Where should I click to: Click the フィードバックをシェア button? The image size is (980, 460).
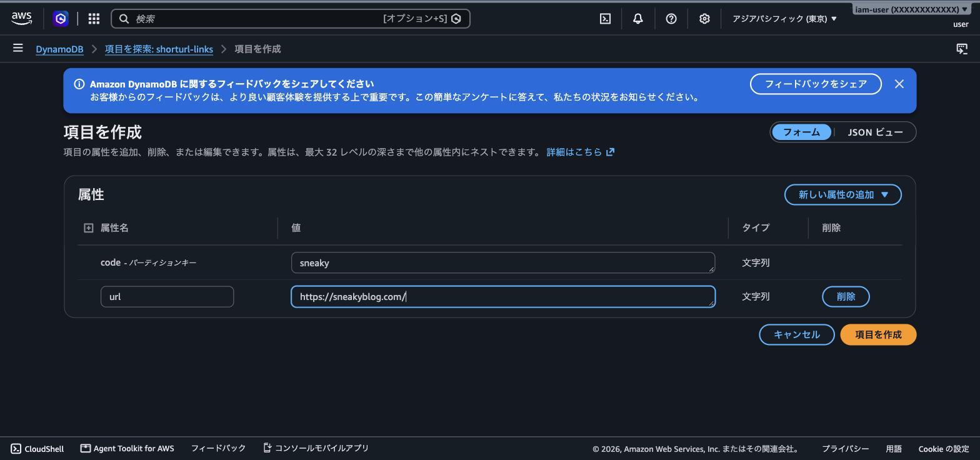816,84
